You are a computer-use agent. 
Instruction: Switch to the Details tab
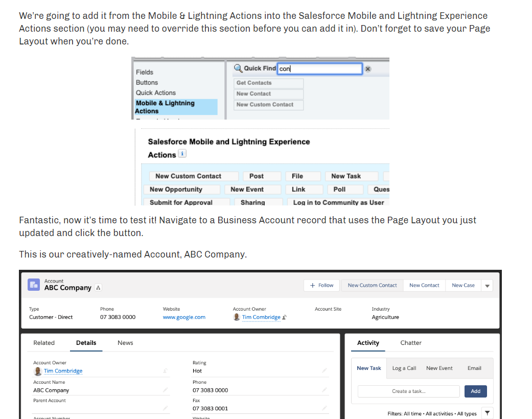point(86,343)
